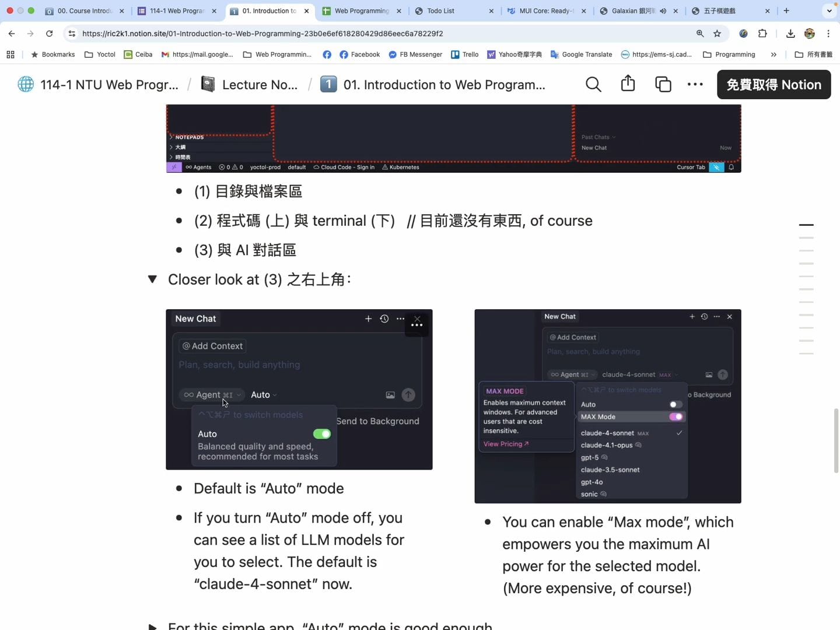
Task: Enable the Auto switch in the model list
Action: coord(675,404)
